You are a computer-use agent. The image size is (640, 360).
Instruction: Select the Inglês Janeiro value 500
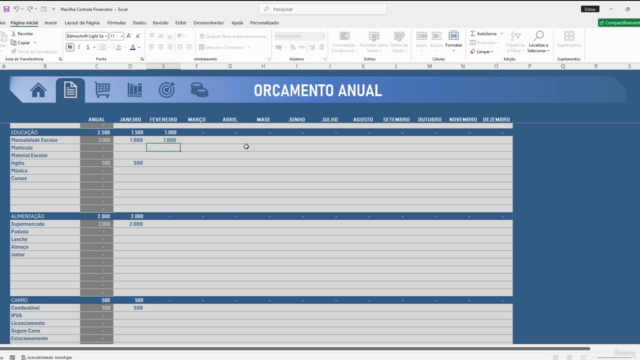[x=138, y=163]
